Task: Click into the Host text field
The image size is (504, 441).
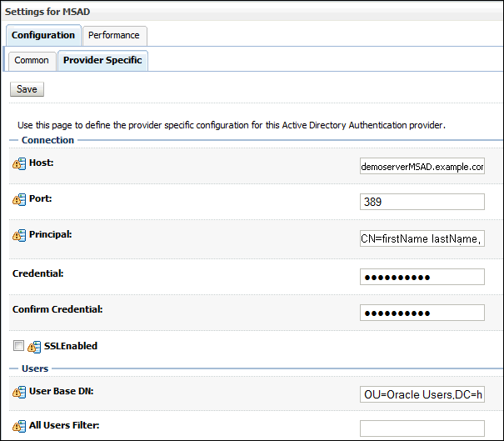Action: coord(422,167)
